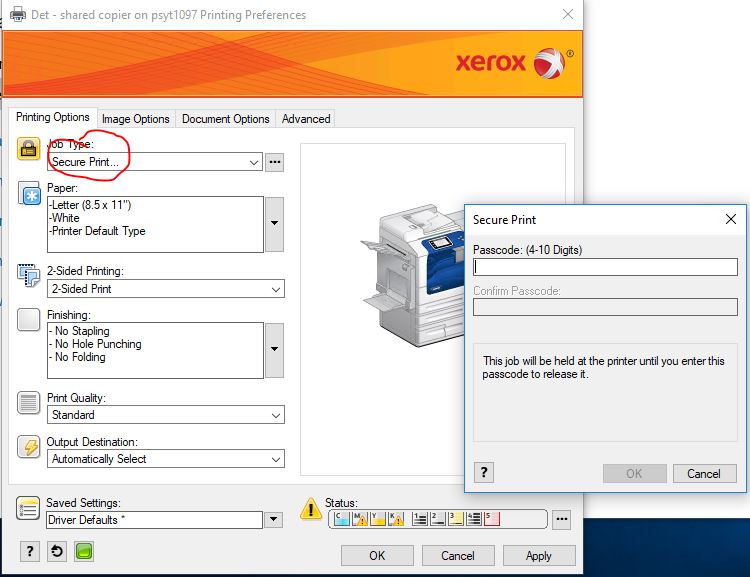Viewport: 750px width, 577px height.
Task: Click the Xerox logo in banner
Action: (x=514, y=63)
